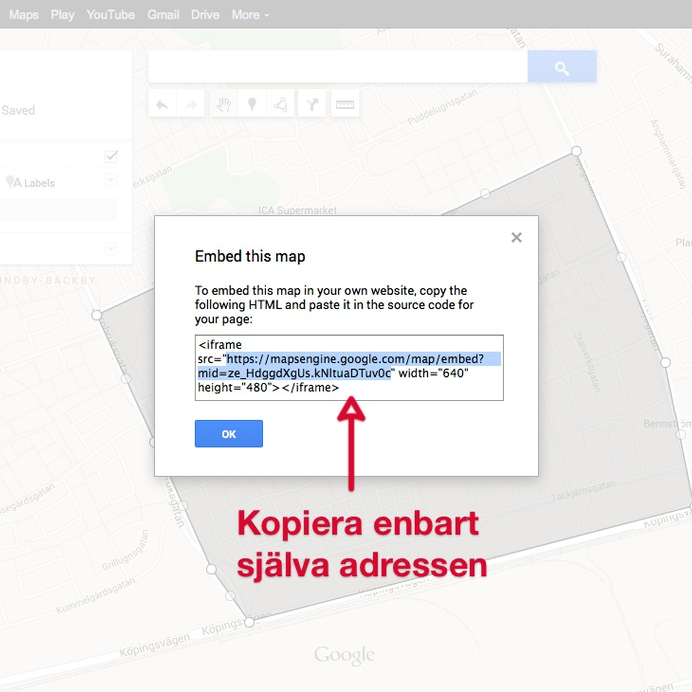The image size is (692, 692).
Task: Click inside the iframe embed code box
Action: point(349,368)
